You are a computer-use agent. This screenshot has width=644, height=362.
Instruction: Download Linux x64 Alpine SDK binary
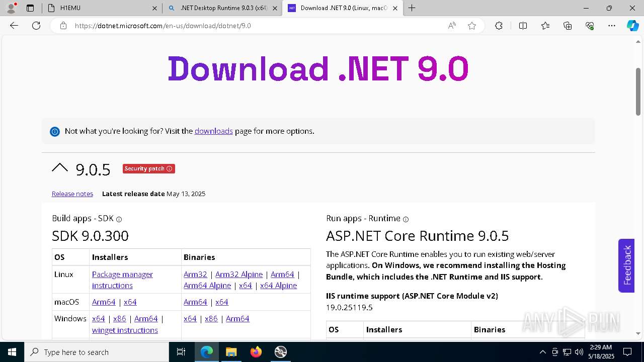278,286
